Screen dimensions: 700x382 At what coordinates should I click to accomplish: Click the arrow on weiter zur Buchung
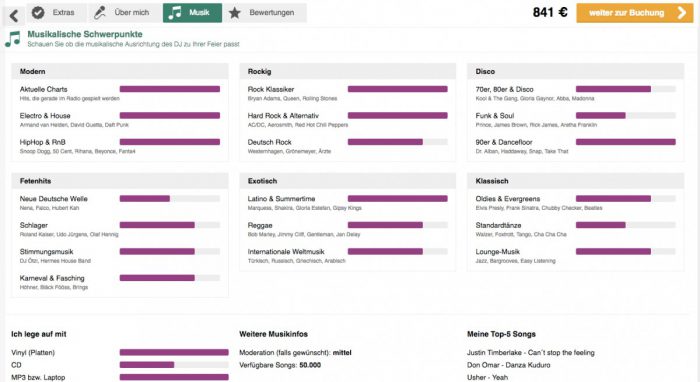click(x=682, y=13)
